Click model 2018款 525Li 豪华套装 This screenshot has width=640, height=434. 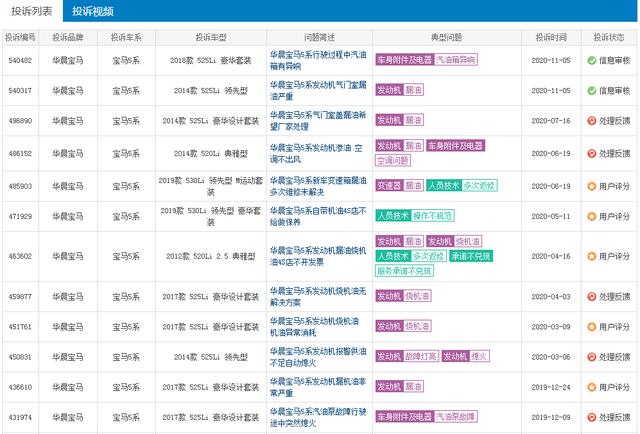211,60
